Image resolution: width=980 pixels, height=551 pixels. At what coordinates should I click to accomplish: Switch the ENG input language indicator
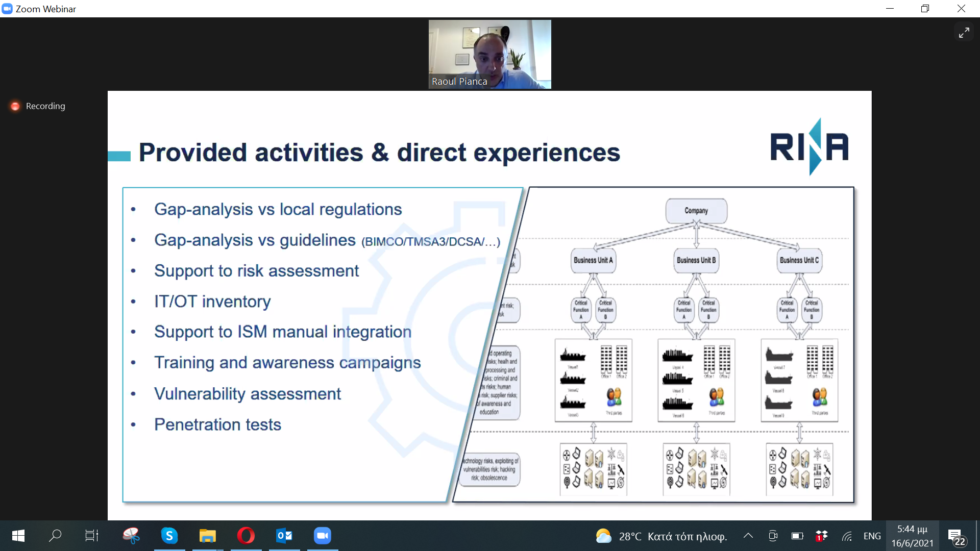coord(872,536)
